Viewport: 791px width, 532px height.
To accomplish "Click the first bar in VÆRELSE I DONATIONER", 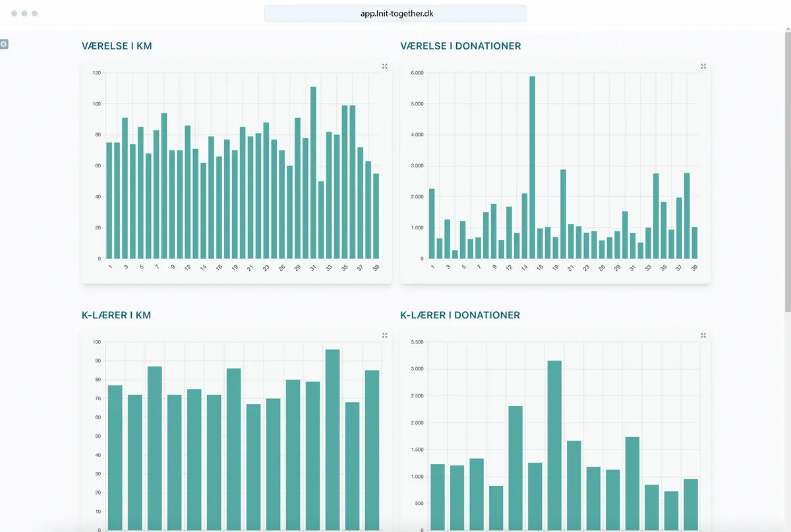I will (x=432, y=223).
